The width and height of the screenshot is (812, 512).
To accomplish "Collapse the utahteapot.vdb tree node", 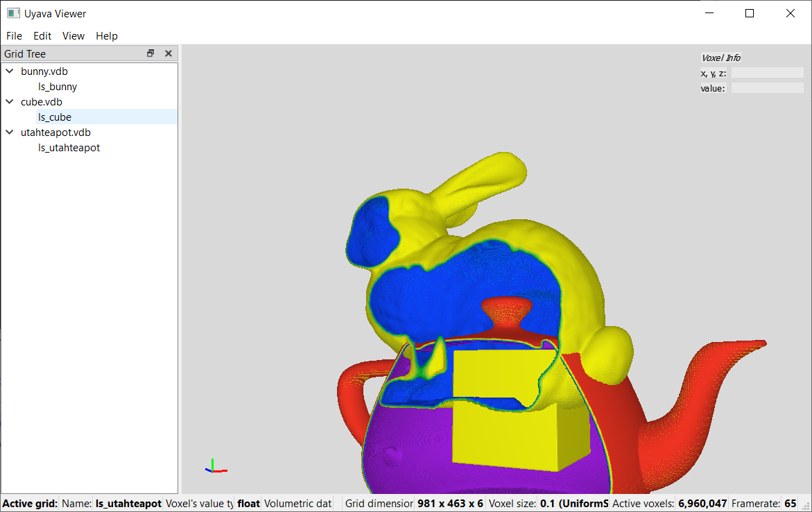I will click(10, 133).
